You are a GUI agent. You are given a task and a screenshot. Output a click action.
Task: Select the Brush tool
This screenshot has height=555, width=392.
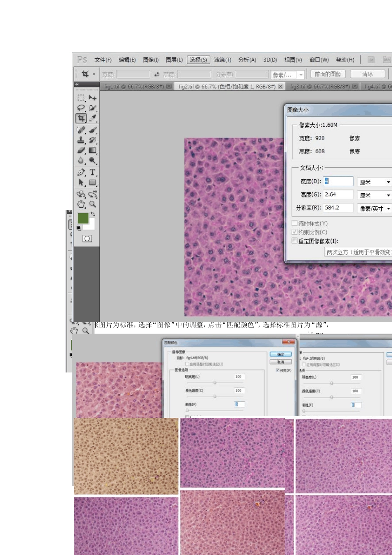92,130
